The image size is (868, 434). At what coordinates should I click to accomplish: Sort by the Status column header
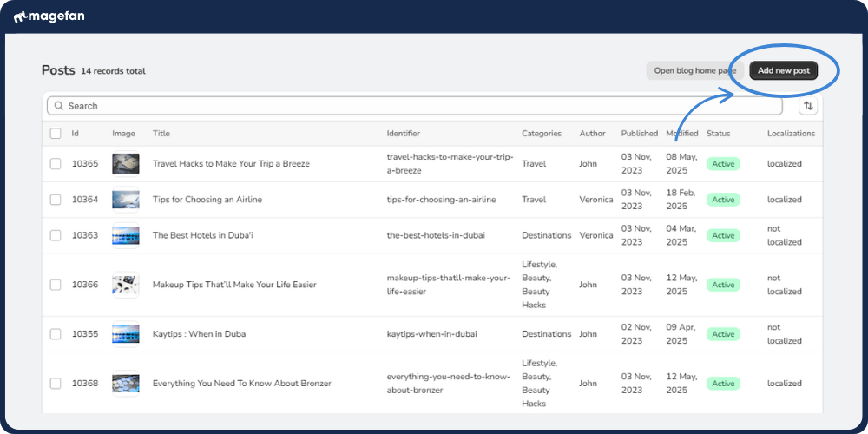pyautogui.click(x=718, y=134)
